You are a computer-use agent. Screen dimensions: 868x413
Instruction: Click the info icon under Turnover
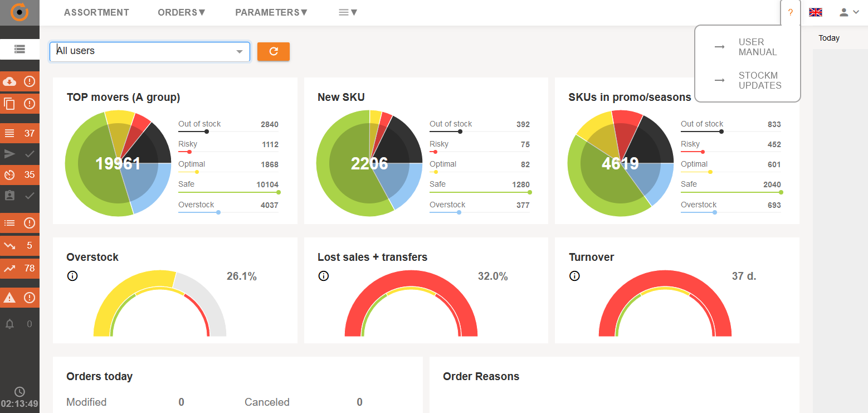pos(575,276)
